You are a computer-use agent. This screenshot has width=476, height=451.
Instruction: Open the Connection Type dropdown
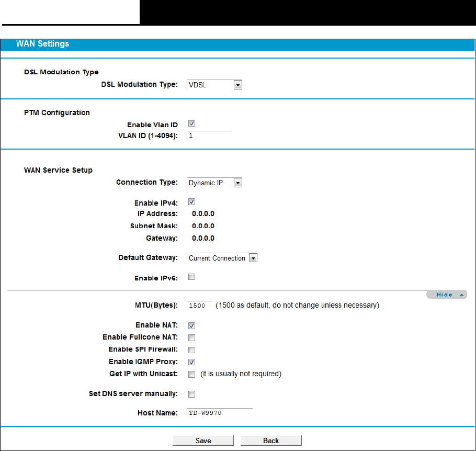[214, 183]
